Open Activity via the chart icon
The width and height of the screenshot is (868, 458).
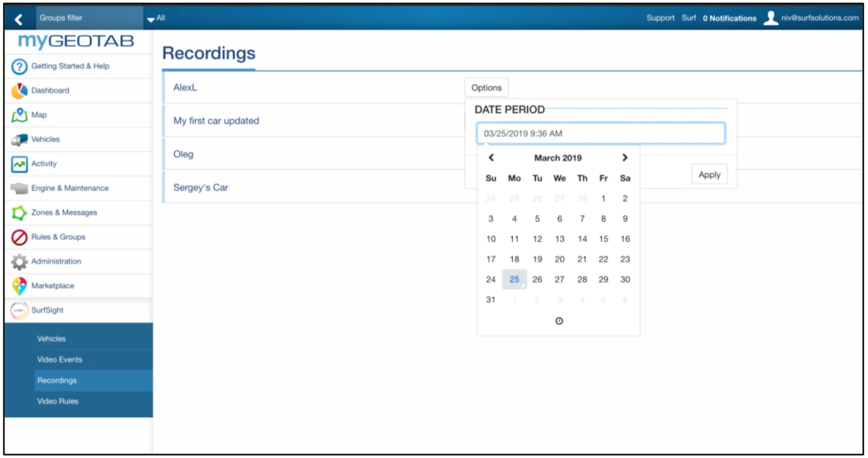(x=19, y=164)
